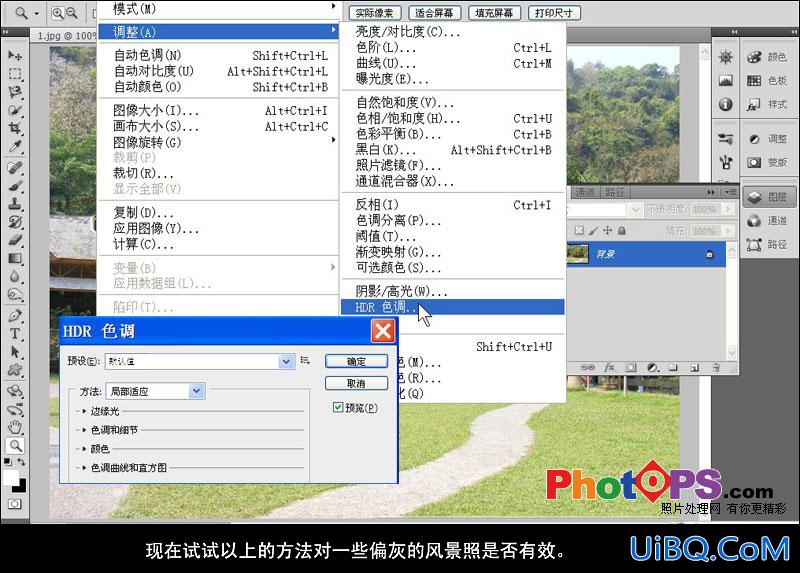This screenshot has width=800, height=573.
Task: Select the Lasso tool
Action: click(15, 92)
